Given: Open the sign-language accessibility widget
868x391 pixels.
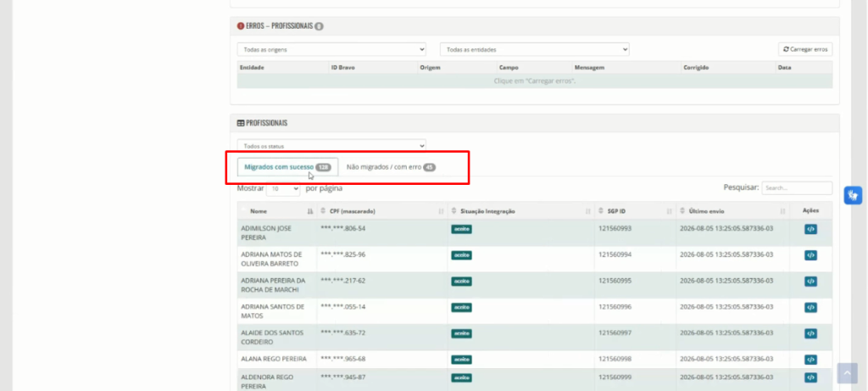Looking at the screenshot, I should (x=853, y=195).
